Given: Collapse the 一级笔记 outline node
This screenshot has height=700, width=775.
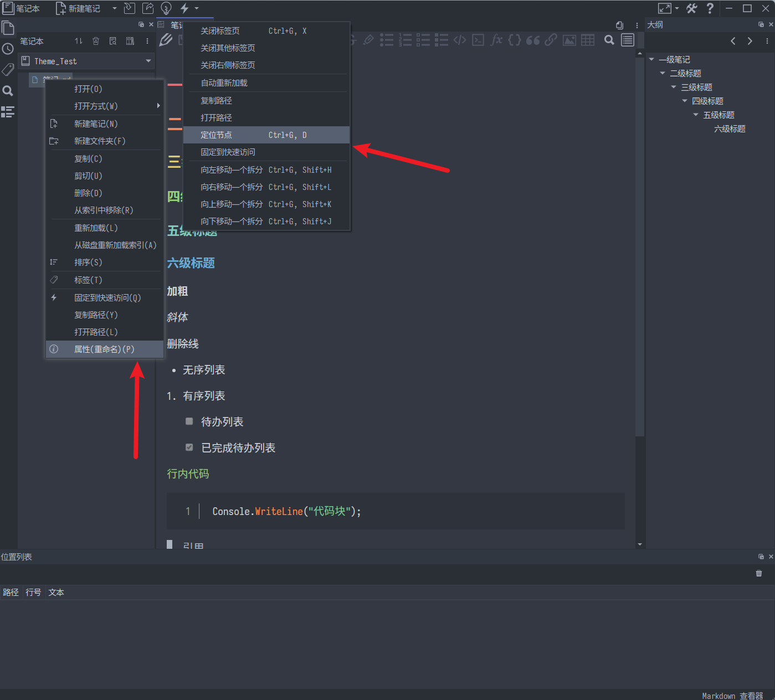Looking at the screenshot, I should pyautogui.click(x=652, y=59).
